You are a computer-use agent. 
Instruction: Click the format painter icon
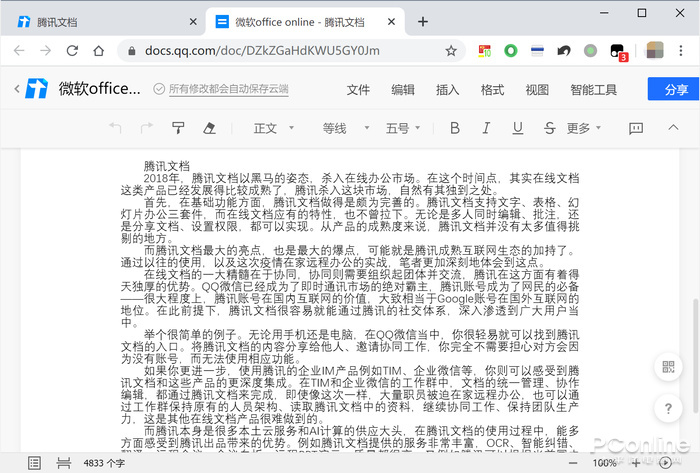(x=178, y=128)
